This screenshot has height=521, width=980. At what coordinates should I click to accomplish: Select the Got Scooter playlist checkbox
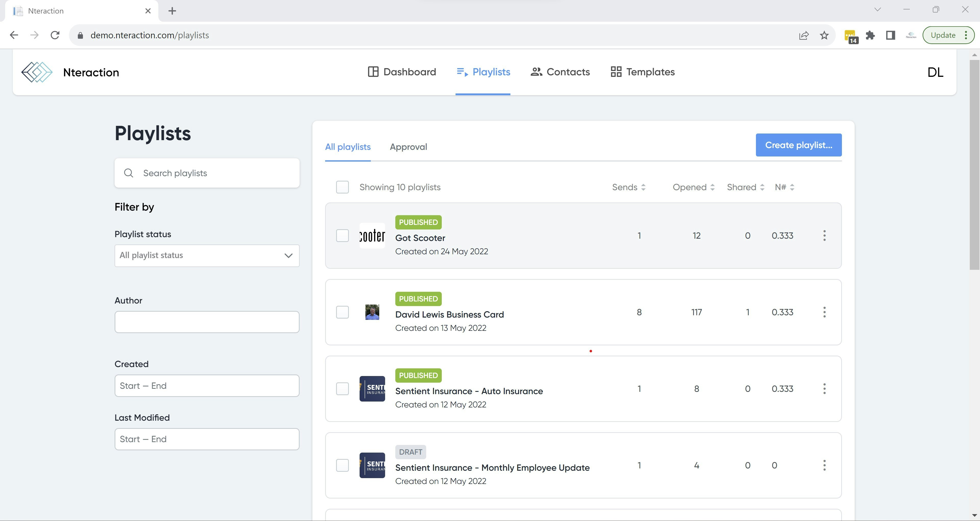pos(342,236)
